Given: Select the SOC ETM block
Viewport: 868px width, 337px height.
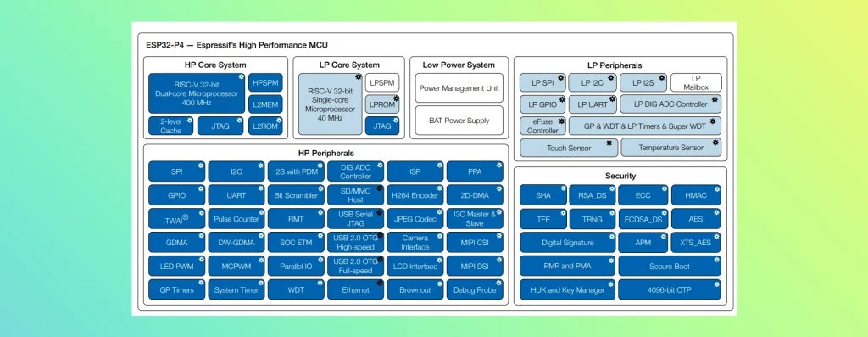Looking at the screenshot, I should pos(296,242).
